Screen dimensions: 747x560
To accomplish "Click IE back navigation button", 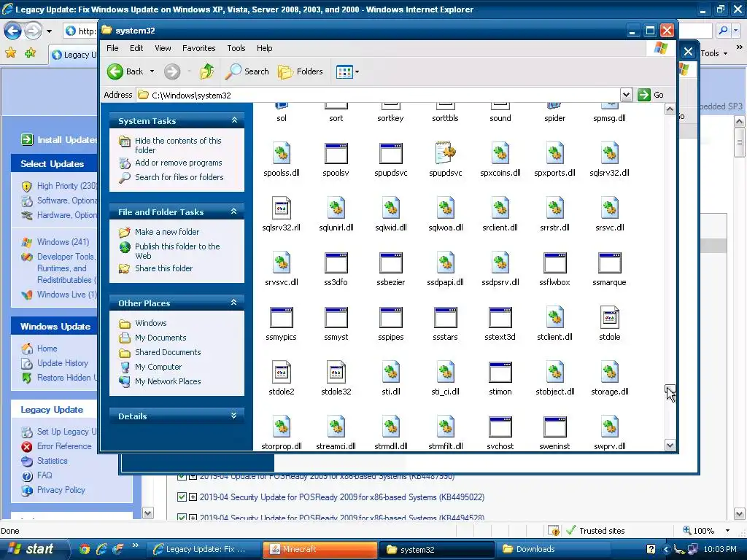I will (x=13, y=31).
